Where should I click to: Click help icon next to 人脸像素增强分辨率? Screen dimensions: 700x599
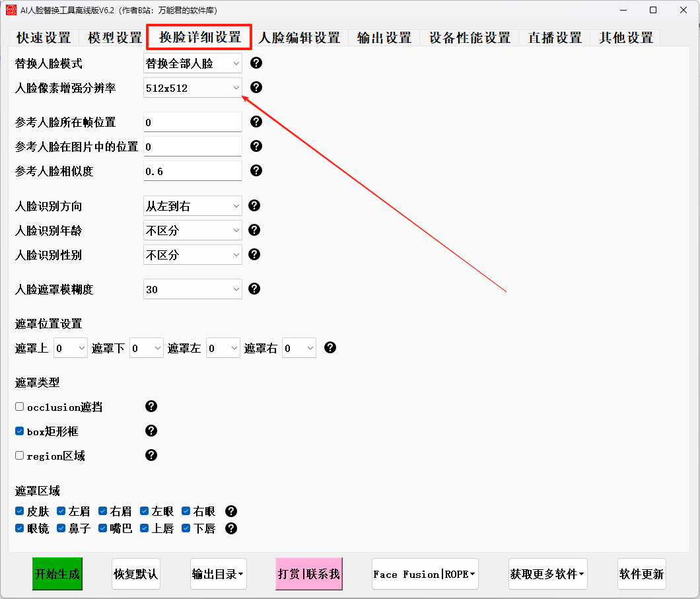coord(256,87)
